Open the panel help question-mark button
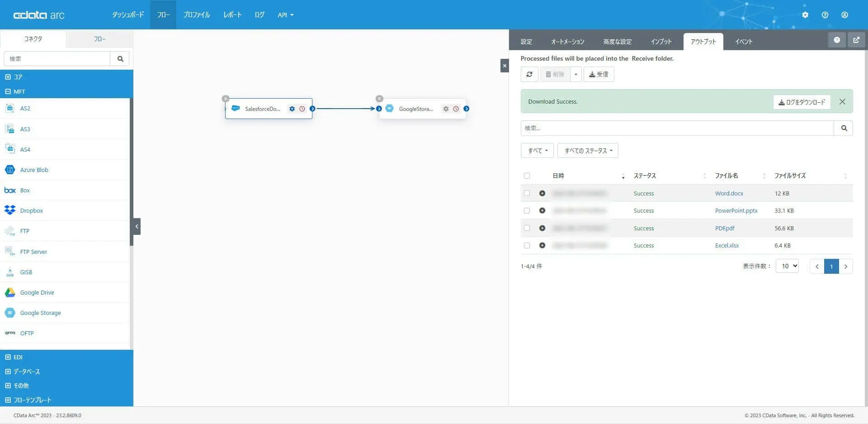This screenshot has height=424, width=868. tap(837, 40)
